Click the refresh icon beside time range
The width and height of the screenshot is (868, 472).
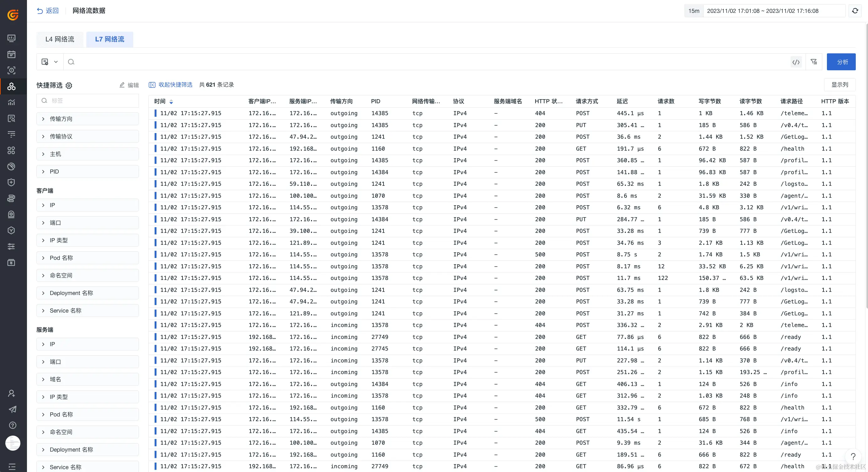[855, 11]
